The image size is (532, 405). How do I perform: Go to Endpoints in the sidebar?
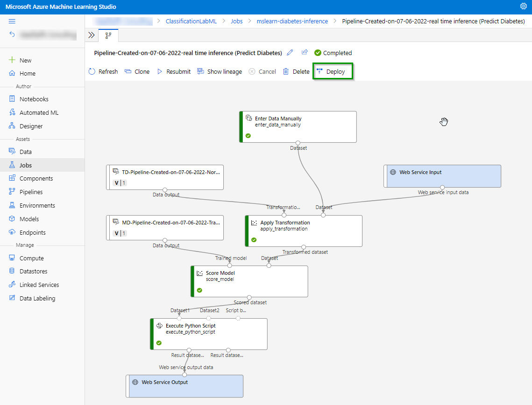click(32, 232)
